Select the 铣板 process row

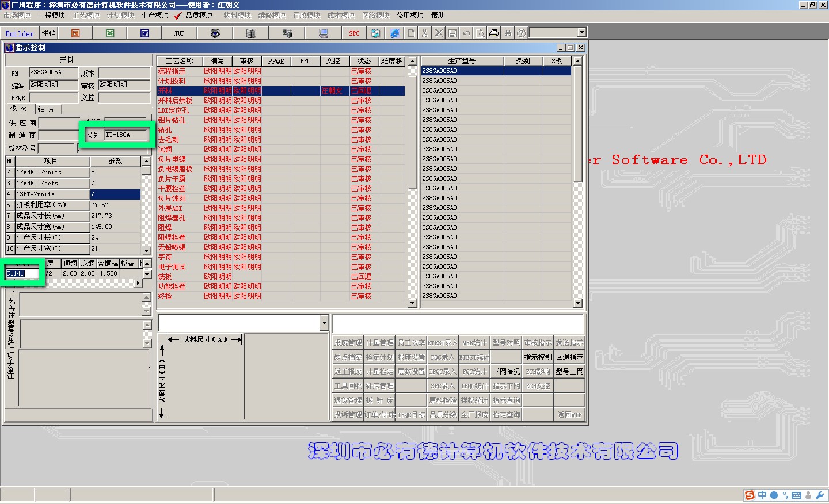point(281,276)
